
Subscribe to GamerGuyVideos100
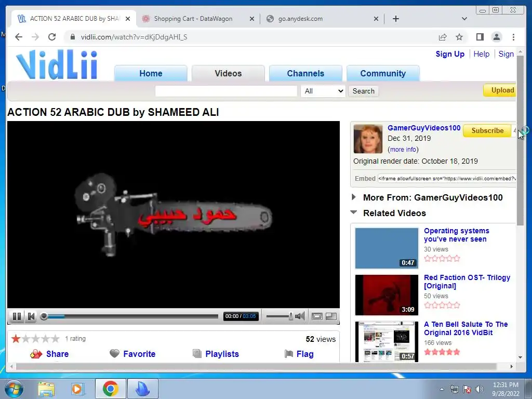[x=487, y=130]
